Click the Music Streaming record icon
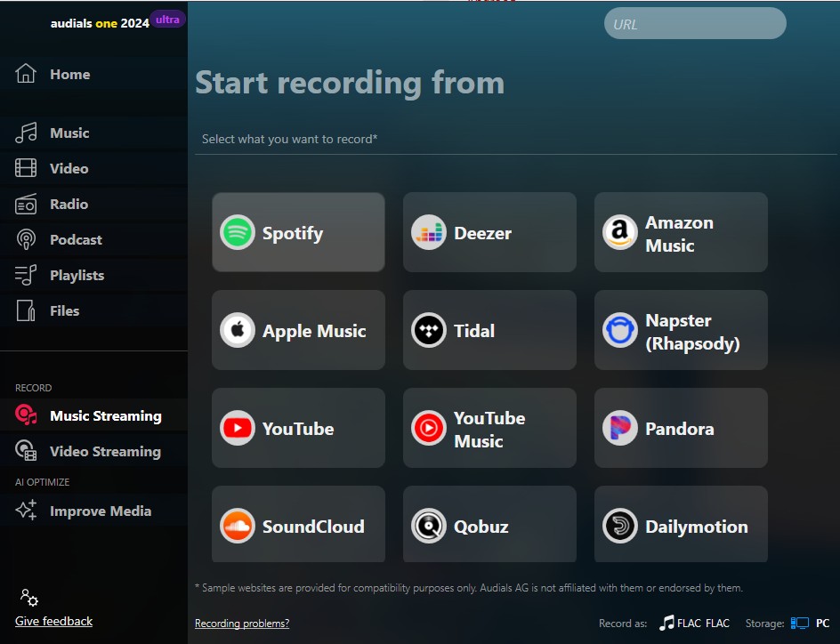 click(26, 415)
